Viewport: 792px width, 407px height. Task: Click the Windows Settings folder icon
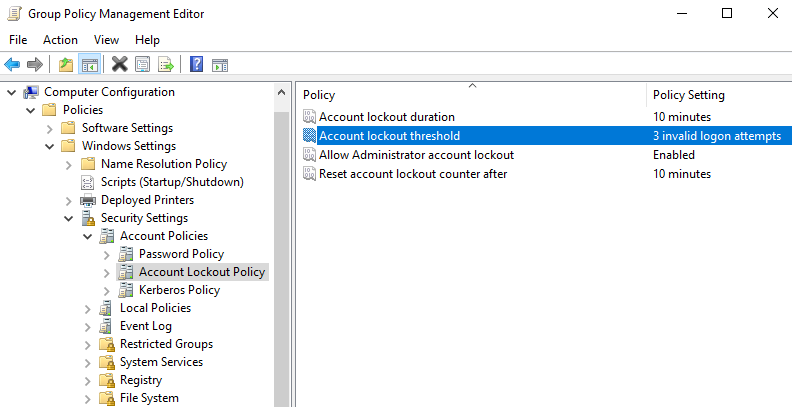point(68,146)
